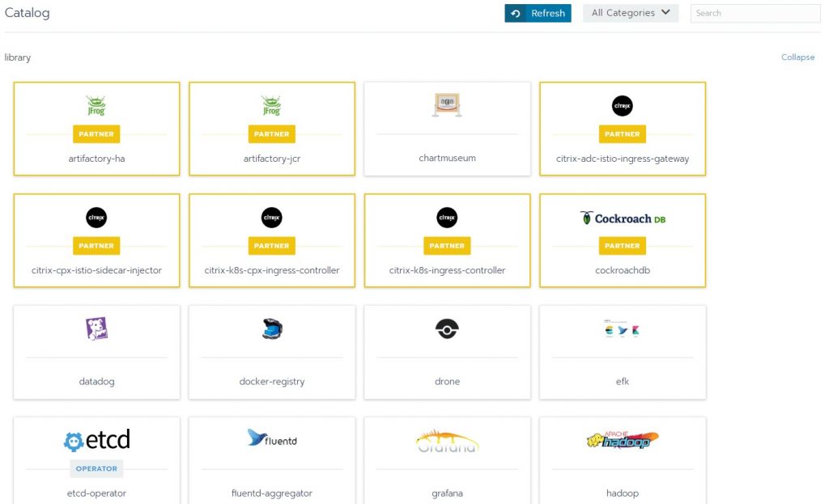Click the drone logo icon
Screen dimensions: 829x504
(x=447, y=329)
